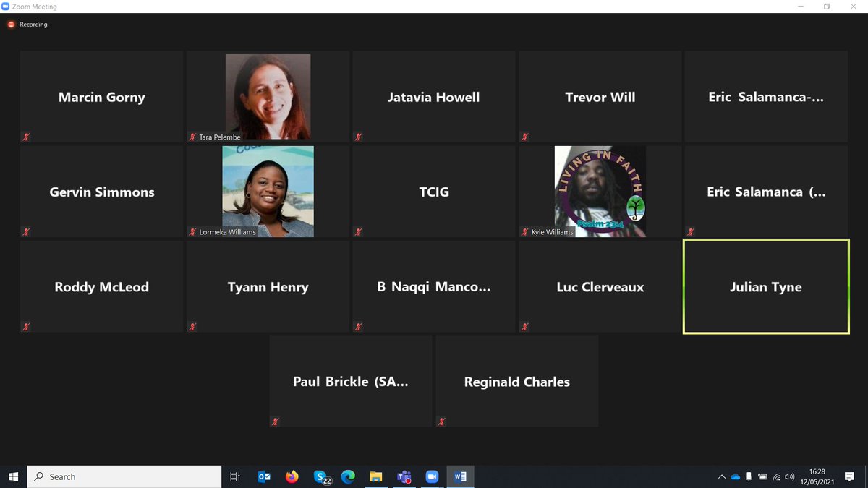Click the red Recording indicator icon
The image size is (868, 488).
11,25
